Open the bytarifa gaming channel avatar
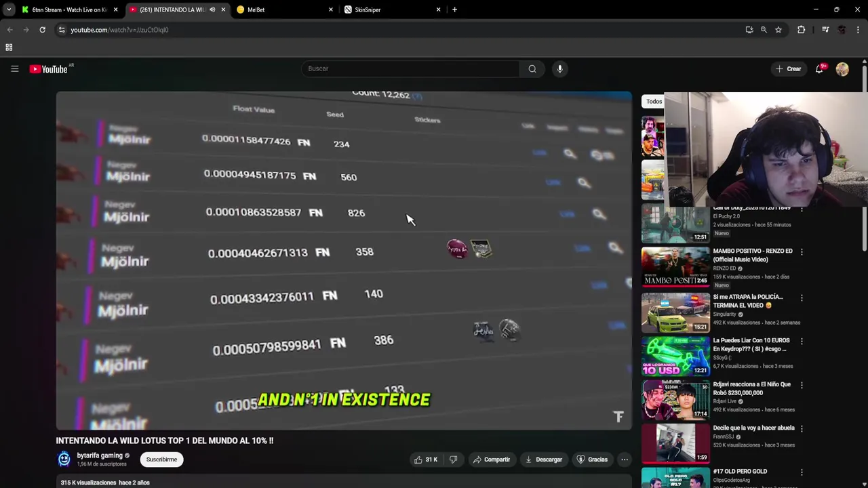The height and width of the screenshot is (488, 868). pos(64,459)
